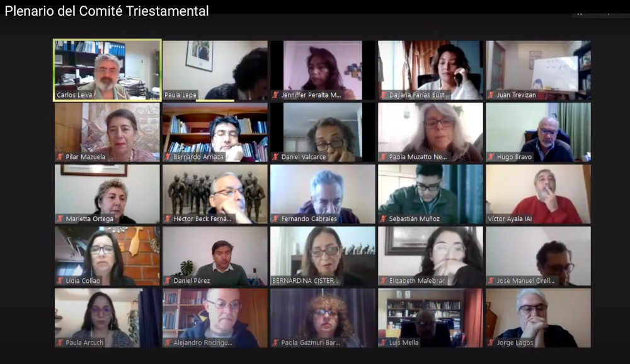The height and width of the screenshot is (364, 630).
Task: Select Elizabeth Malebrán's video tile
Action: pos(430,256)
